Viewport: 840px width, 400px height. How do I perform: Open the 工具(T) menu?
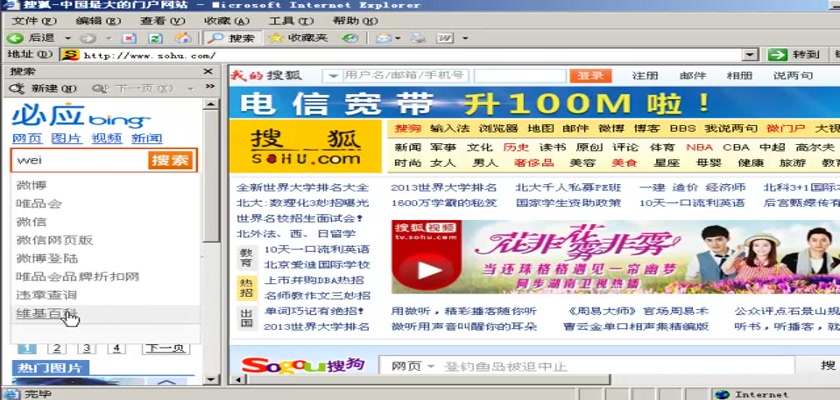pos(291,21)
